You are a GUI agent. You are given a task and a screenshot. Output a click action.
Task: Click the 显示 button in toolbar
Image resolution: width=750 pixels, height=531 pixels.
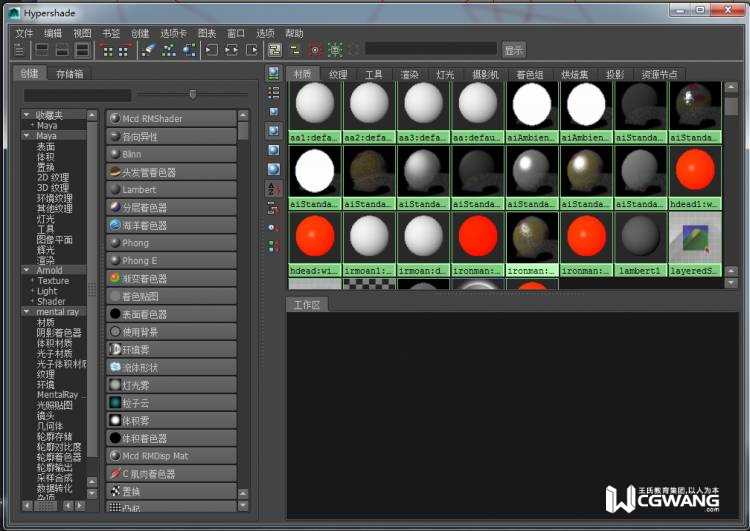[x=514, y=50]
